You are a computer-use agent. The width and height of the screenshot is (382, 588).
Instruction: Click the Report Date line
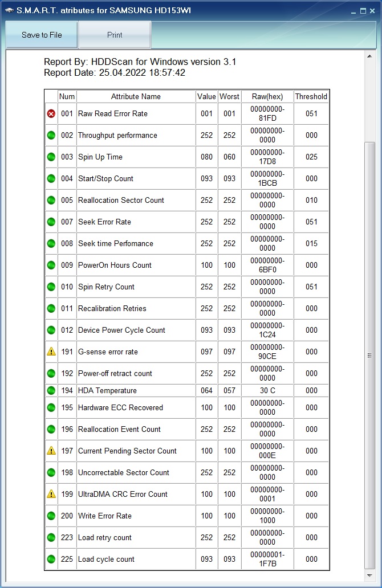coord(115,73)
